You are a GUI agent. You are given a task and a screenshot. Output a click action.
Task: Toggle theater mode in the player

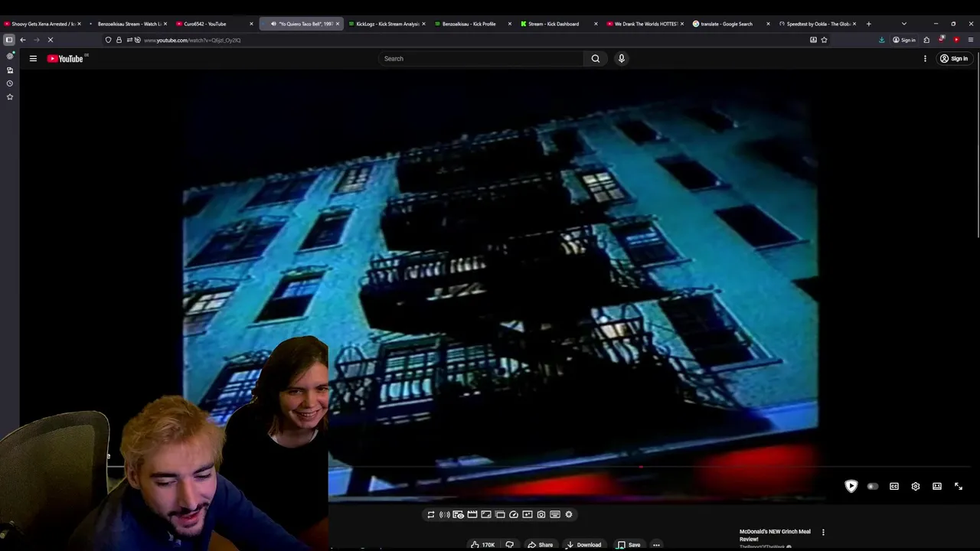937,487
